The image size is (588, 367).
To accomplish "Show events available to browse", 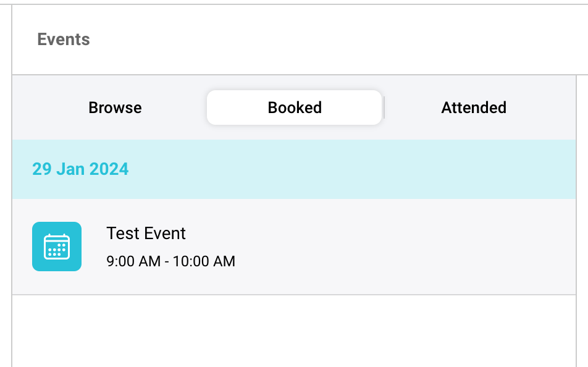I will point(115,108).
